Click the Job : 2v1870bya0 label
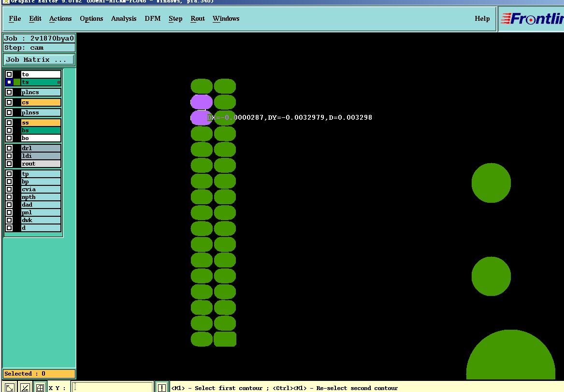 click(x=39, y=39)
